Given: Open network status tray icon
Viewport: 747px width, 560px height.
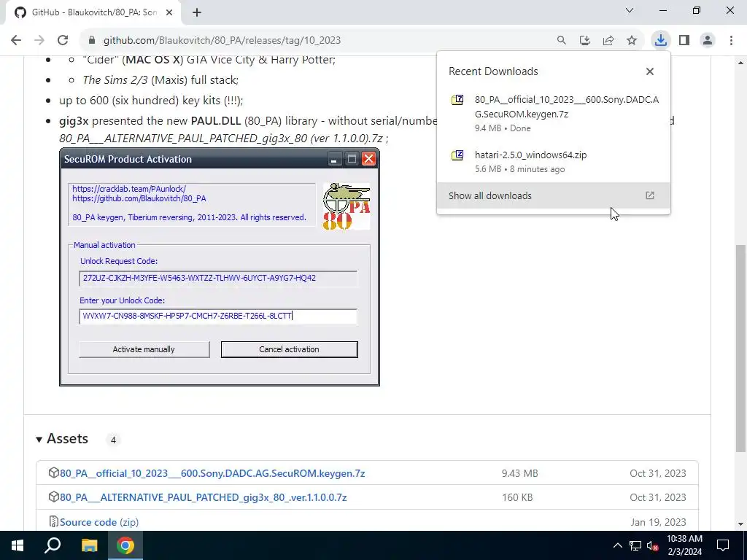Looking at the screenshot, I should pos(635,545).
